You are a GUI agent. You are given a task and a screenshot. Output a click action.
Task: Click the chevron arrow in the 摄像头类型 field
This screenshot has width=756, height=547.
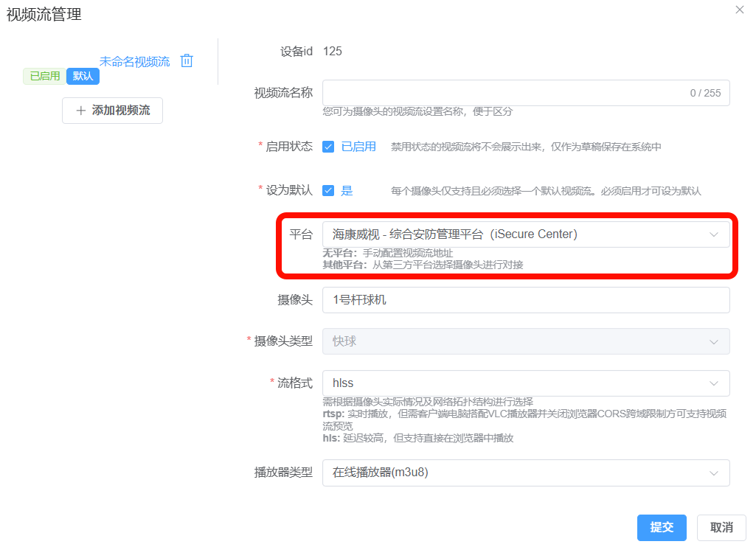[713, 341]
